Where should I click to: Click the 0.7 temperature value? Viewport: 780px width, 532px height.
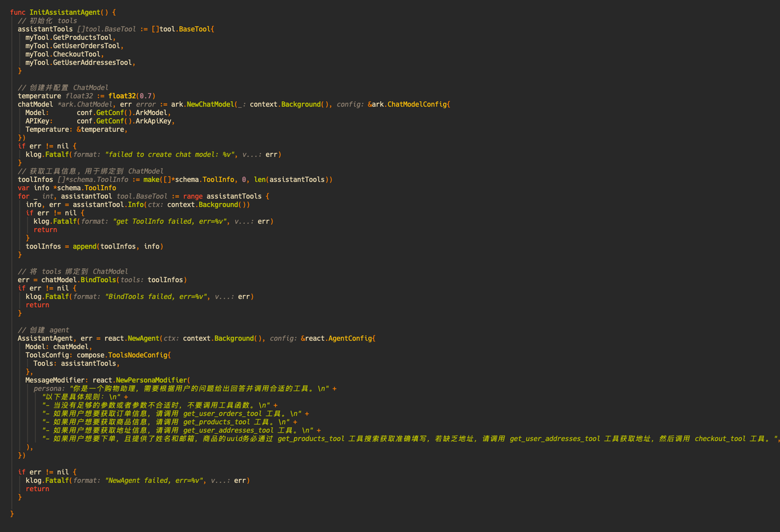(x=146, y=96)
